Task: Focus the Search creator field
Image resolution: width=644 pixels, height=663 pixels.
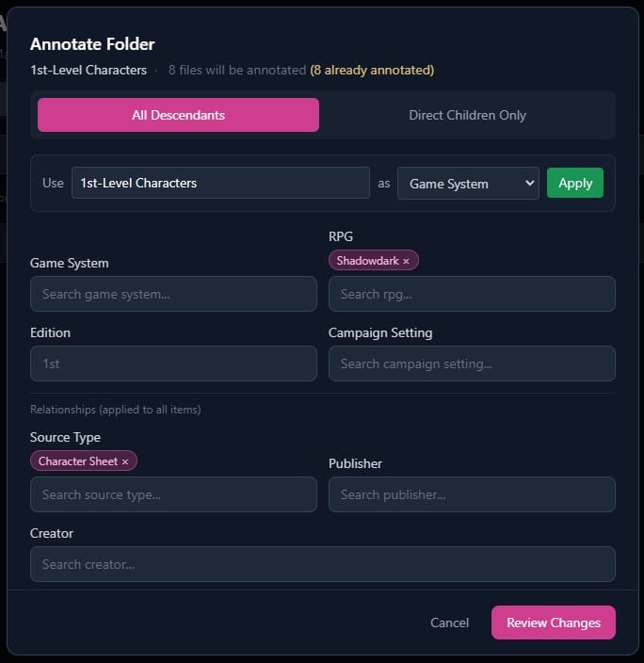Action: pyautogui.click(x=322, y=564)
